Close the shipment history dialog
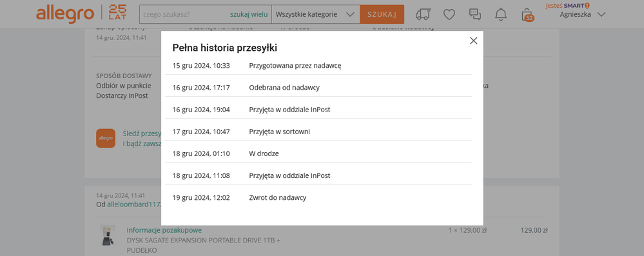The image size is (644, 256). [474, 41]
